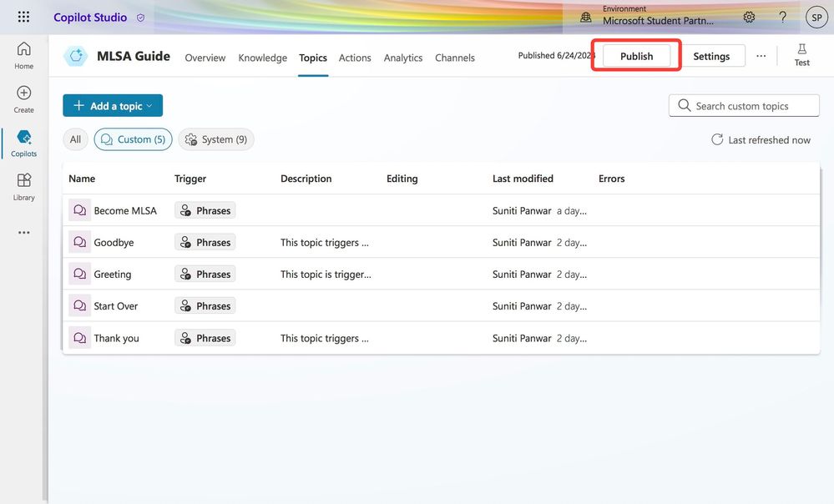The height and width of the screenshot is (504, 834).
Task: Click Phrases trigger for Greeting
Action: click(x=205, y=275)
